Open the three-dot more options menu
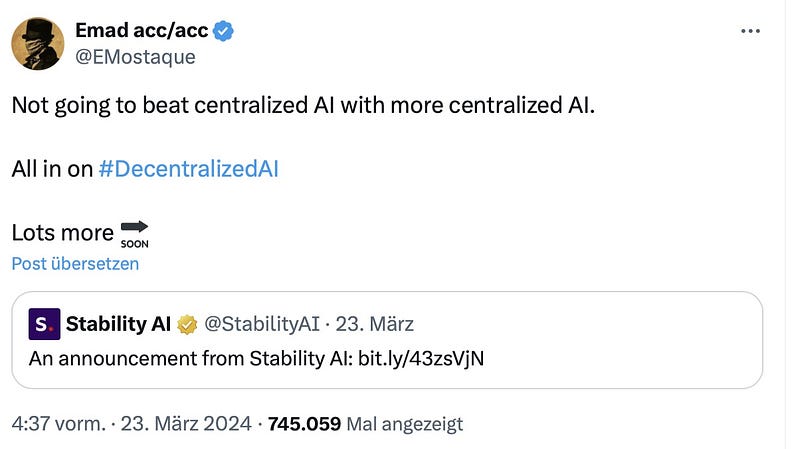This screenshot has width=800, height=449. [750, 31]
